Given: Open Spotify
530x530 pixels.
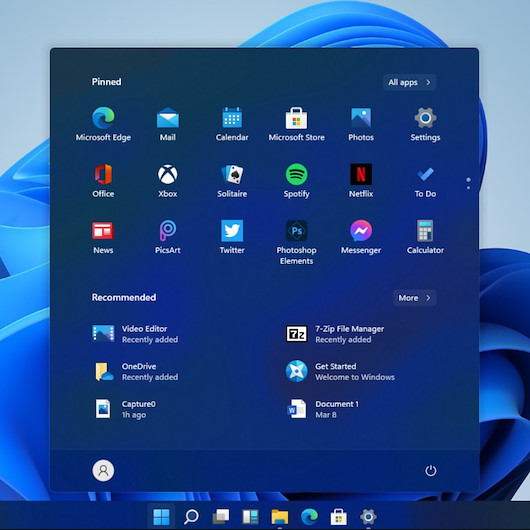Looking at the screenshot, I should (296, 180).
